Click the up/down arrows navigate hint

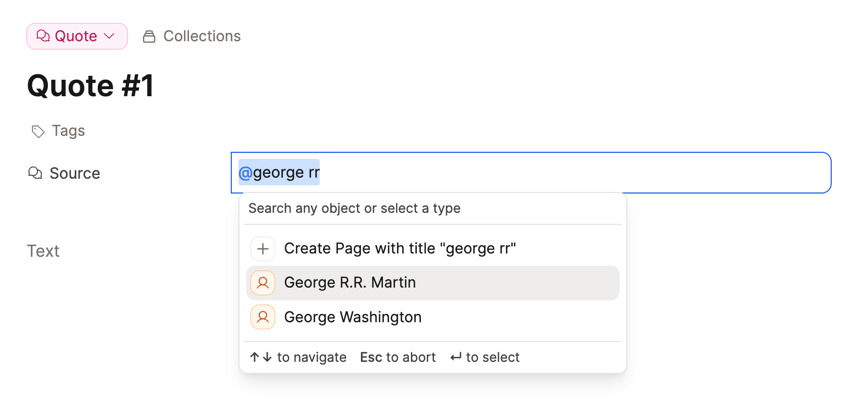point(261,357)
